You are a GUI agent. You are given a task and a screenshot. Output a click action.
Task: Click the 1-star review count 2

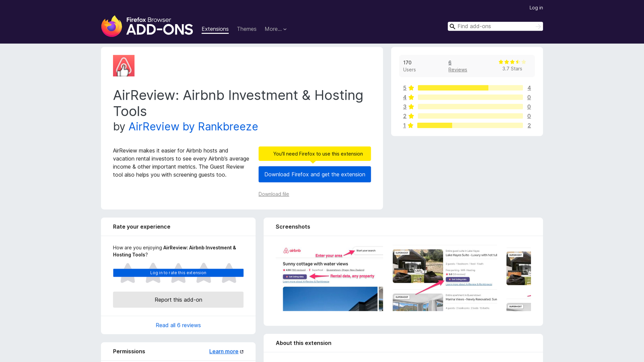tap(529, 125)
